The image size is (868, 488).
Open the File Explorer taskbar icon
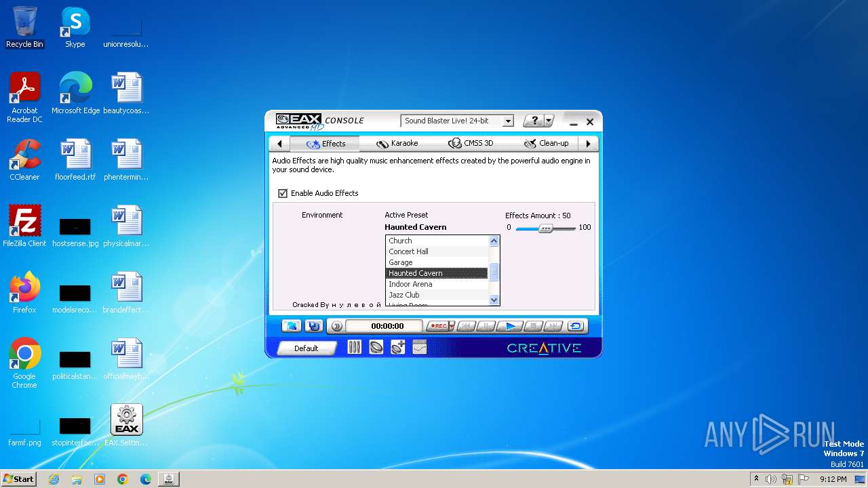point(77,479)
